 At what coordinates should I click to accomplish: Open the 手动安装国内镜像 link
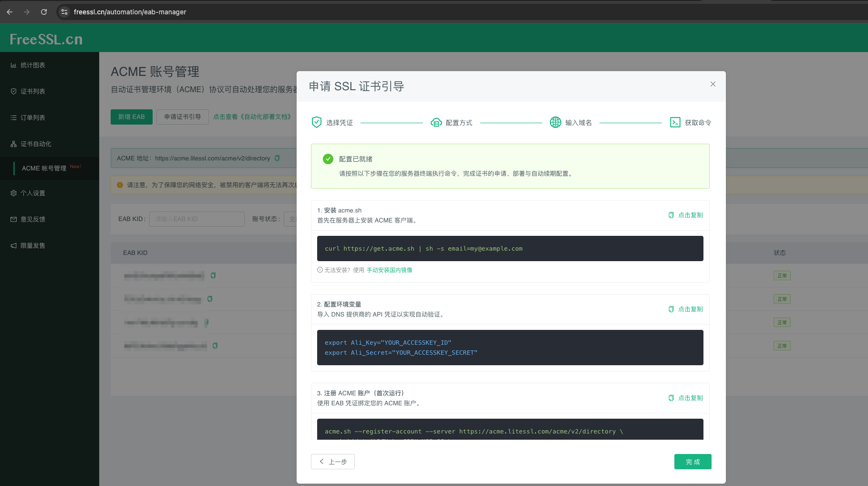click(x=389, y=270)
